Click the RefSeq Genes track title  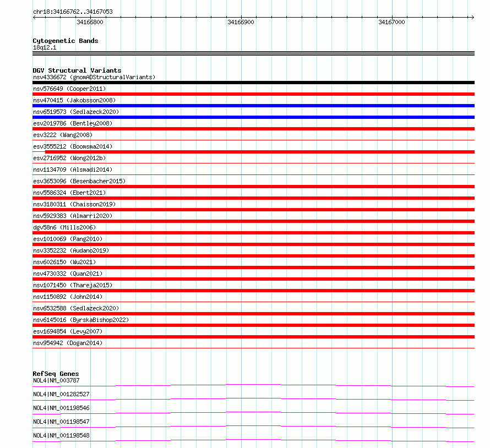56,374
